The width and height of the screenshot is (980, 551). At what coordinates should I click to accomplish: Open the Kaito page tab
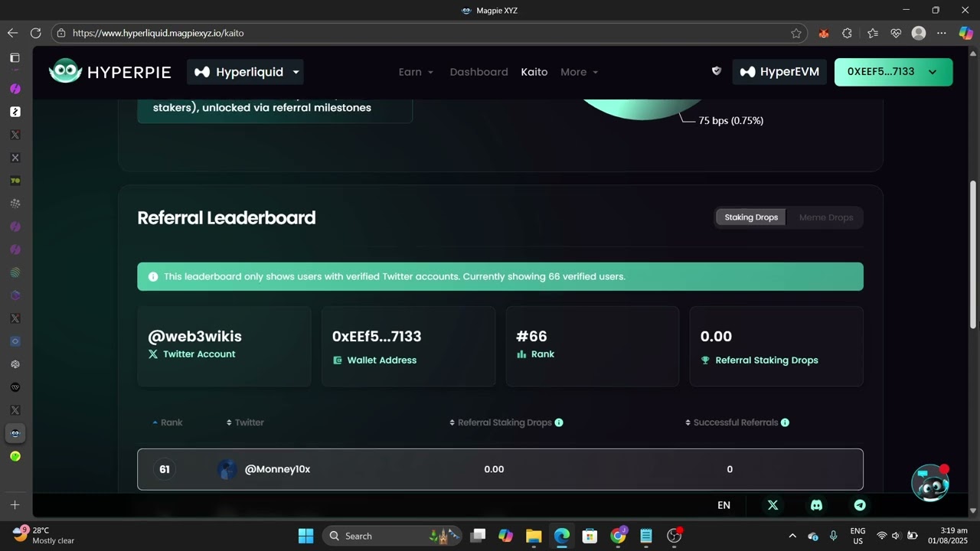pos(534,72)
